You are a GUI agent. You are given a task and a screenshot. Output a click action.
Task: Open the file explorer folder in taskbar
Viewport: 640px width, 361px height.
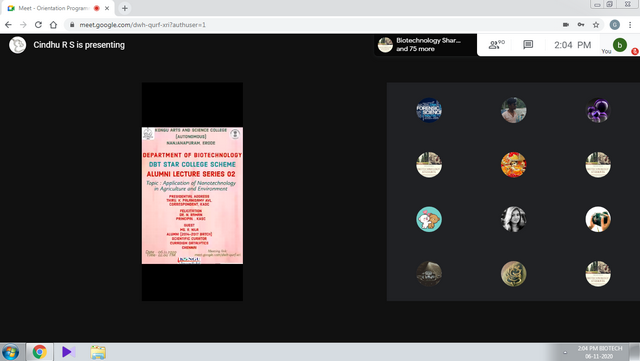tap(98, 352)
